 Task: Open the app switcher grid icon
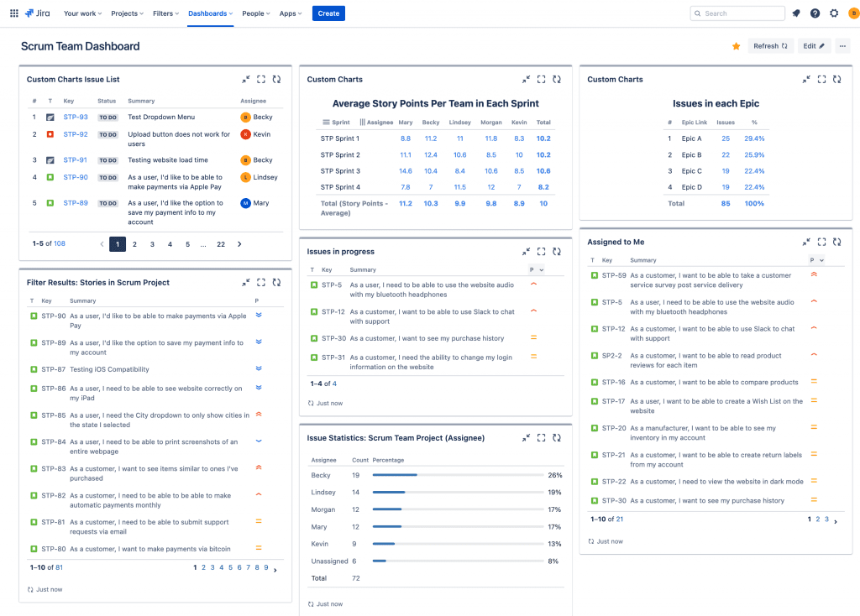pyautogui.click(x=13, y=13)
